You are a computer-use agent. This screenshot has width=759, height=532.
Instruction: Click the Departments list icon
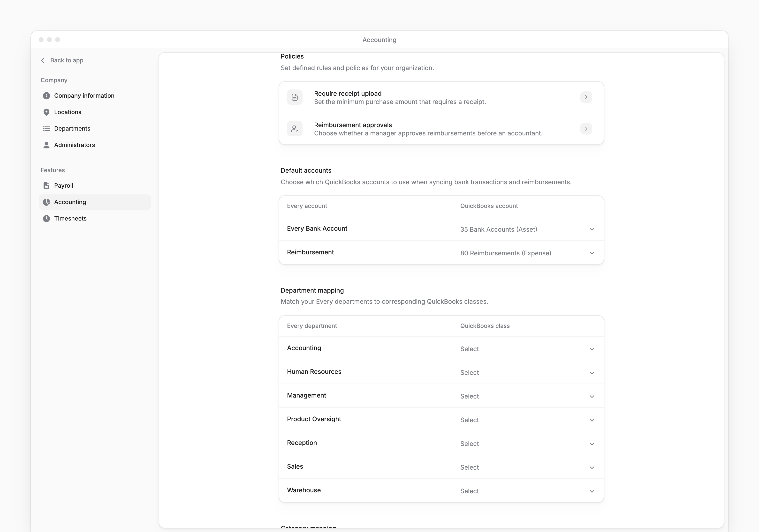[x=47, y=129]
